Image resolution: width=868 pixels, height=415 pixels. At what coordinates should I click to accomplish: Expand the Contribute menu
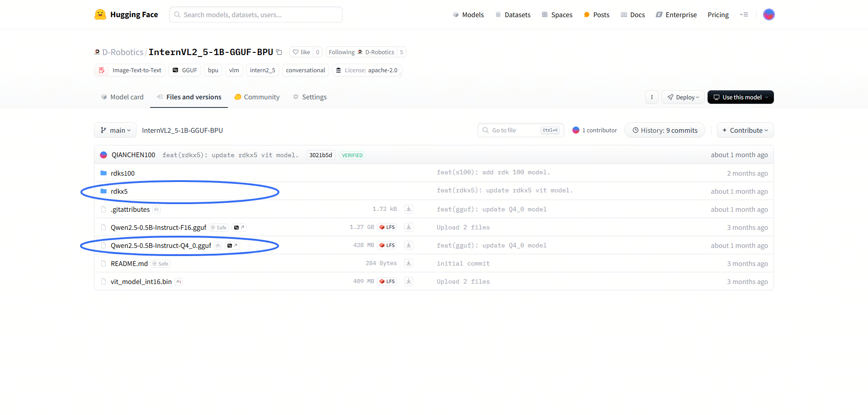(x=745, y=130)
